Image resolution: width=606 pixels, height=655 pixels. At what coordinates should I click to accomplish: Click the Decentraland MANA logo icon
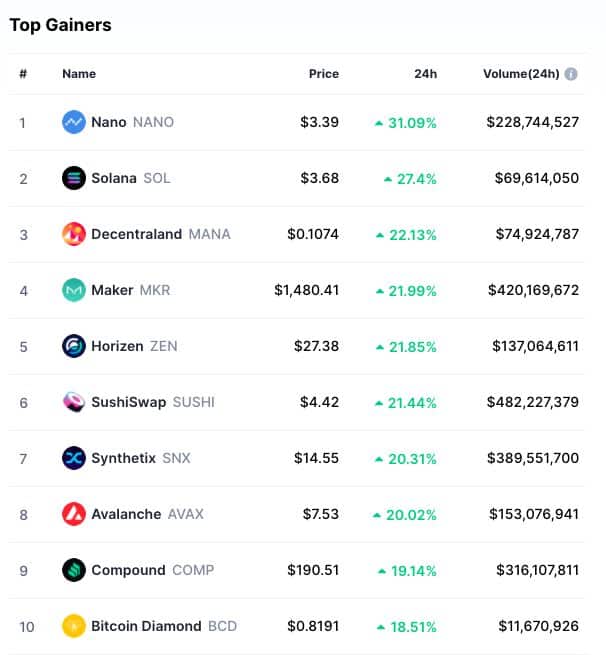point(74,234)
